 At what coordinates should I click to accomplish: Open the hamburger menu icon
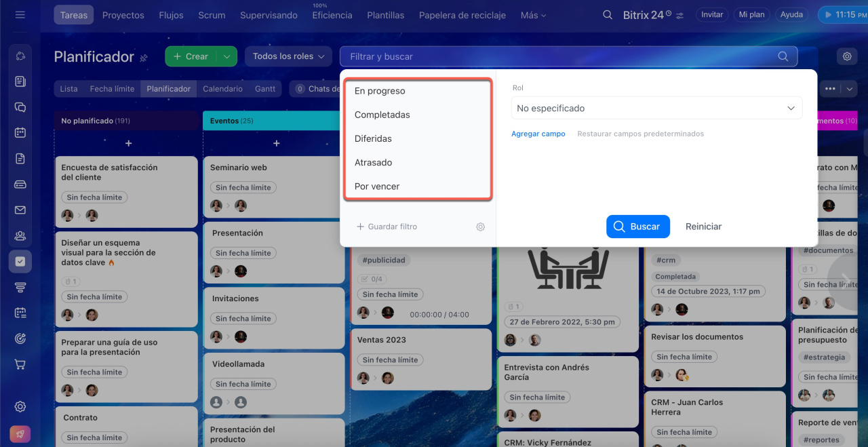click(20, 14)
